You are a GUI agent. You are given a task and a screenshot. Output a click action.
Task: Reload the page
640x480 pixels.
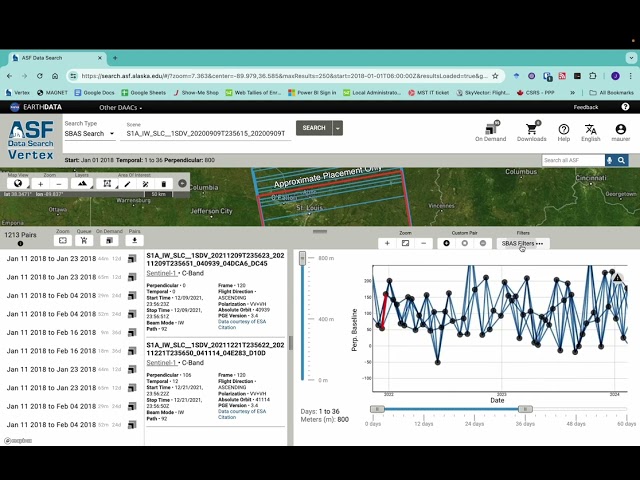[x=40, y=76]
